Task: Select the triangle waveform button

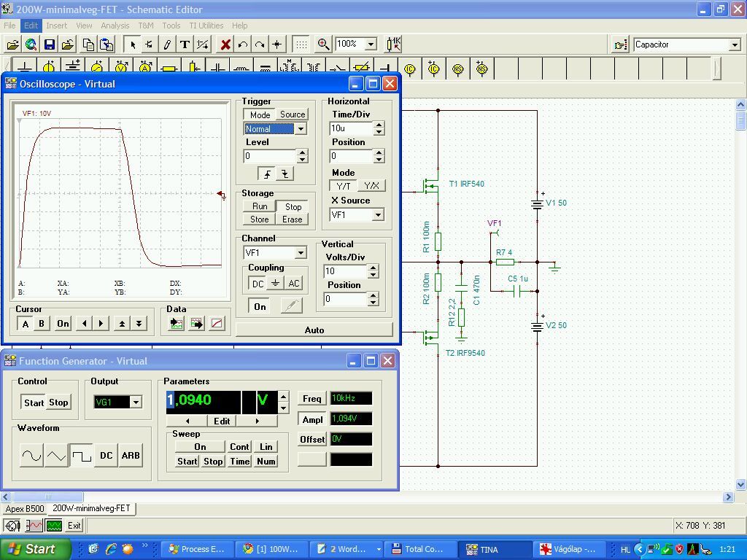Action: [x=56, y=456]
